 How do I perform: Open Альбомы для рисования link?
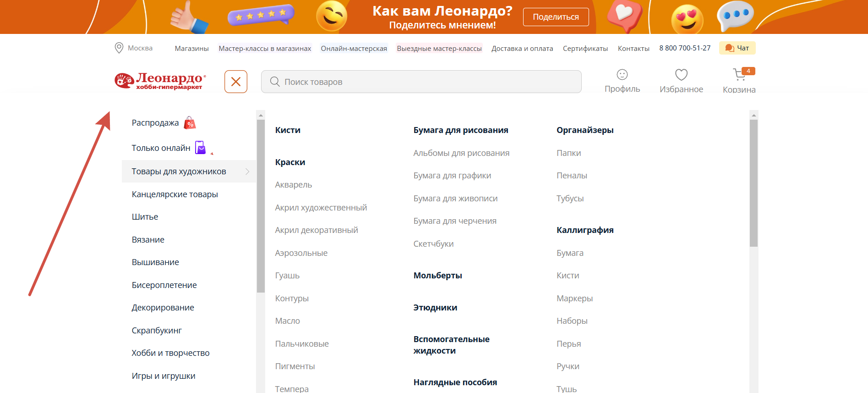461,153
